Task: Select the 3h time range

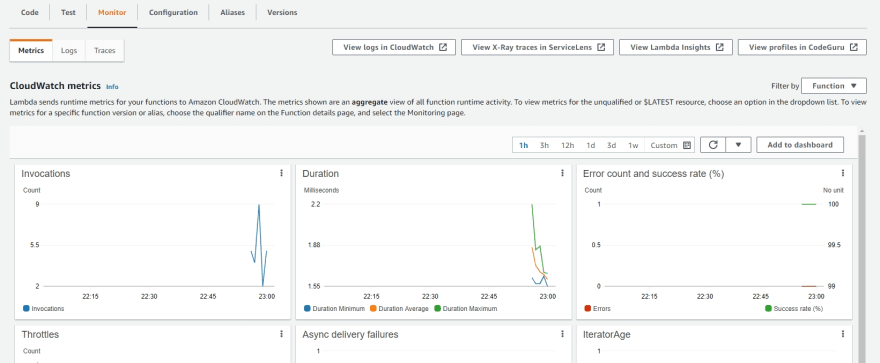Action: point(544,145)
